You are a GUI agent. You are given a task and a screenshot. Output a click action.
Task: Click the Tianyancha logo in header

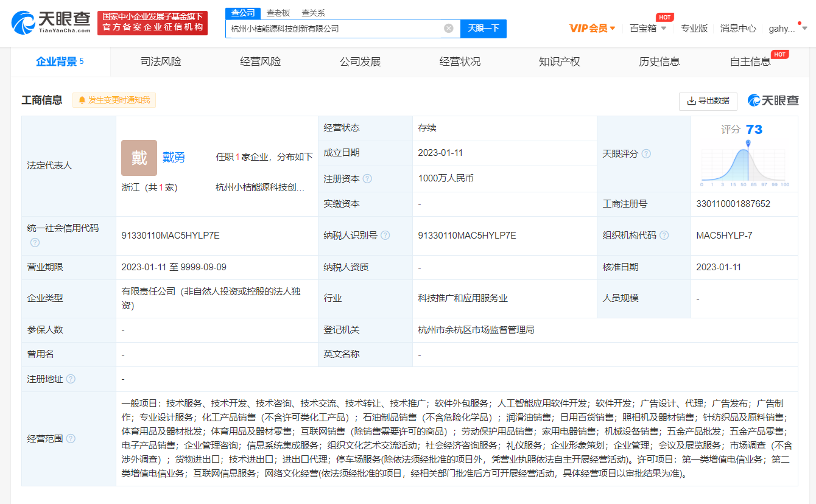[x=51, y=23]
